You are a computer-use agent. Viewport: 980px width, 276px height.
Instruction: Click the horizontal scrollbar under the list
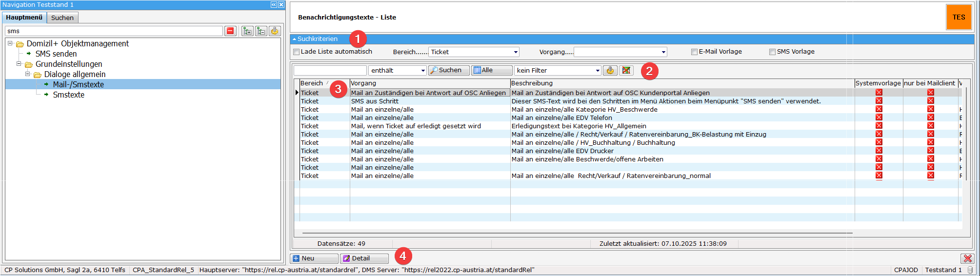click(x=576, y=233)
